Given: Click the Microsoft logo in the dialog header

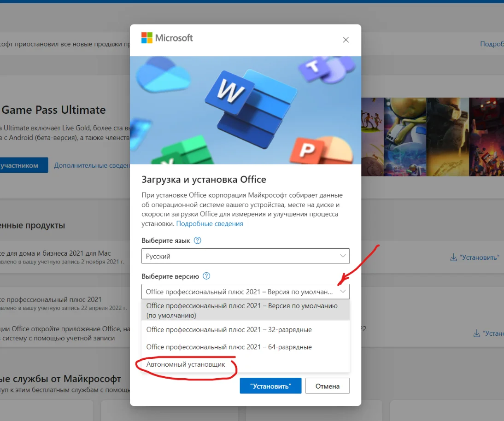Looking at the screenshot, I should coord(167,38).
